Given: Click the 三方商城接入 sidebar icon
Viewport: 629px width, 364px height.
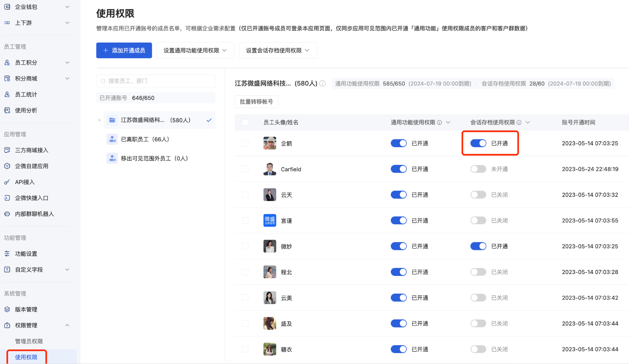Looking at the screenshot, I should coord(7,150).
